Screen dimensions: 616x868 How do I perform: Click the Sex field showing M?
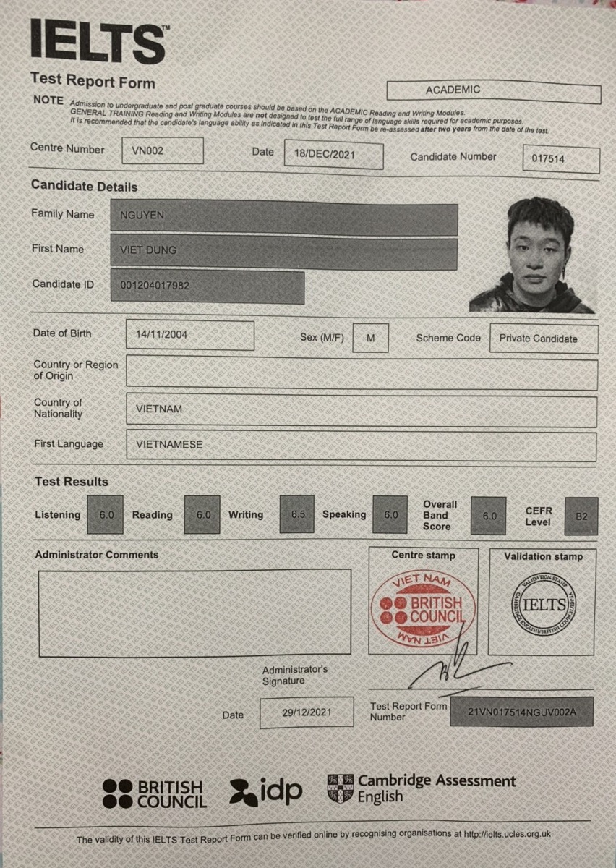pyautogui.click(x=371, y=338)
